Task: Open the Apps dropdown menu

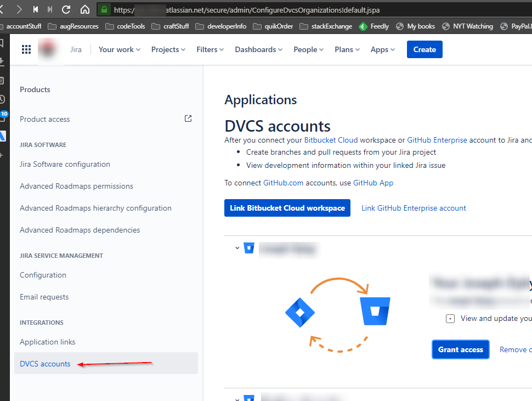Action: tap(383, 49)
